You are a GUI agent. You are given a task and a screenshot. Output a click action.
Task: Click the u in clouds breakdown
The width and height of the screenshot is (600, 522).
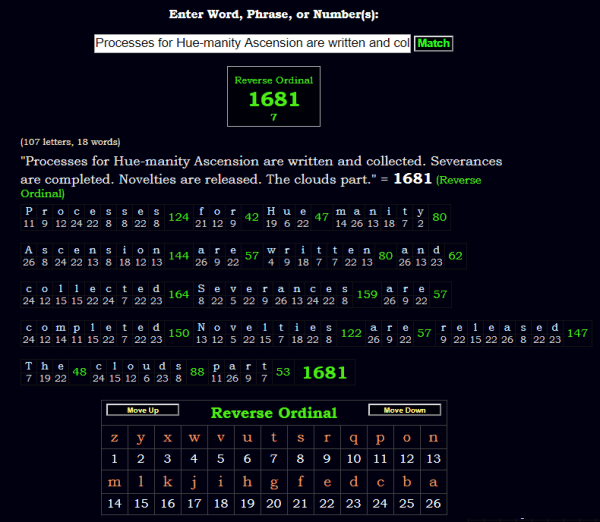click(147, 367)
